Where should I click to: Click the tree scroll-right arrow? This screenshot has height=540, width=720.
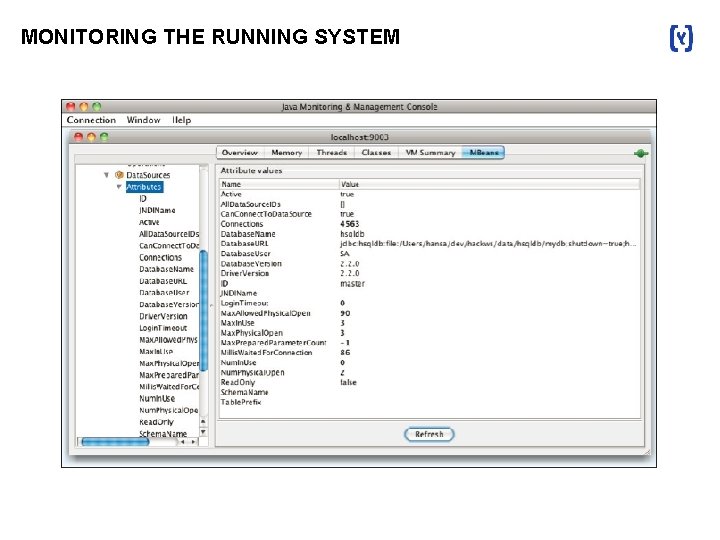193,442
